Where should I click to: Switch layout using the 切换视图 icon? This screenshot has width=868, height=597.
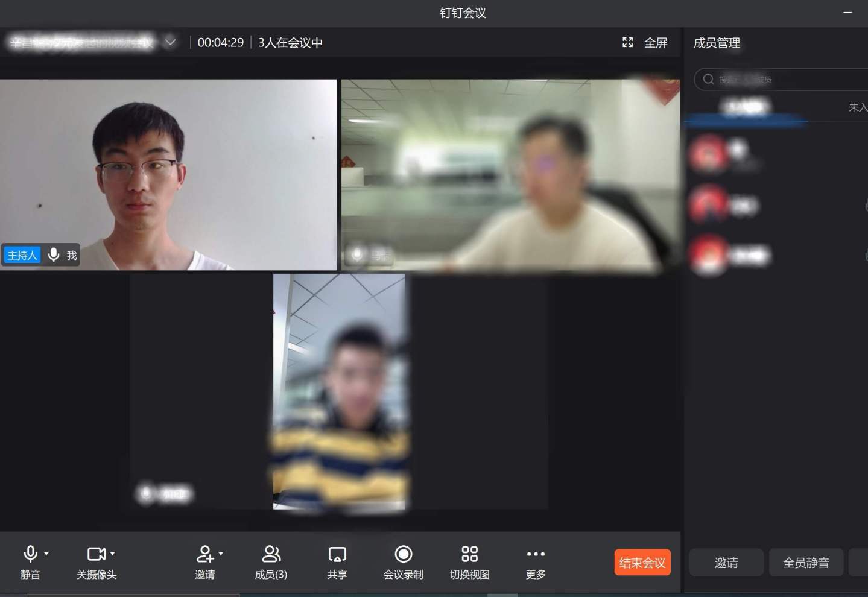[469, 554]
